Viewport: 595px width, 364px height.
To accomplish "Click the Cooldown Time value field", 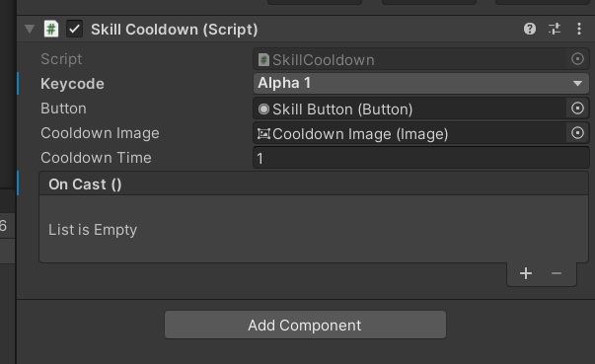I will point(420,158).
